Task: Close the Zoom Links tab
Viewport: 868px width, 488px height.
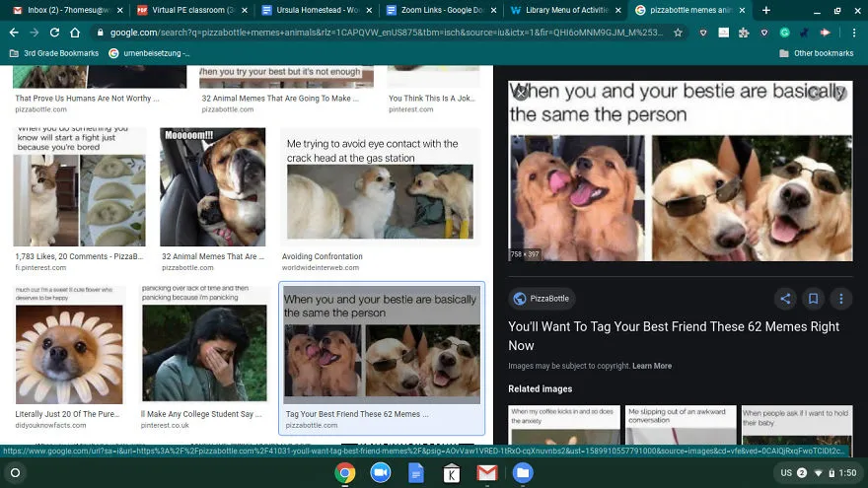Action: pos(493,10)
